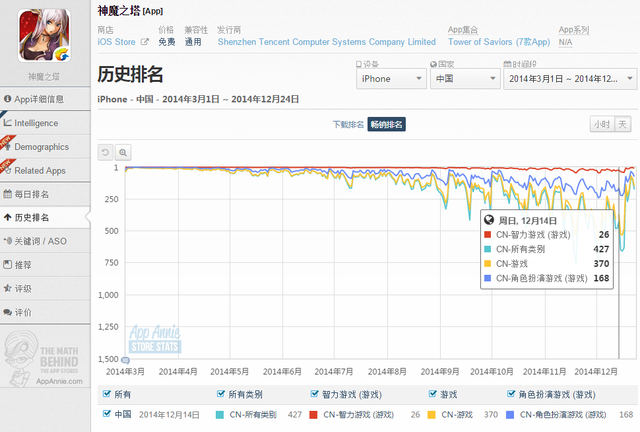This screenshot has height=432, width=640.
Task: Click the star icon beside 评级
Action: [7, 288]
